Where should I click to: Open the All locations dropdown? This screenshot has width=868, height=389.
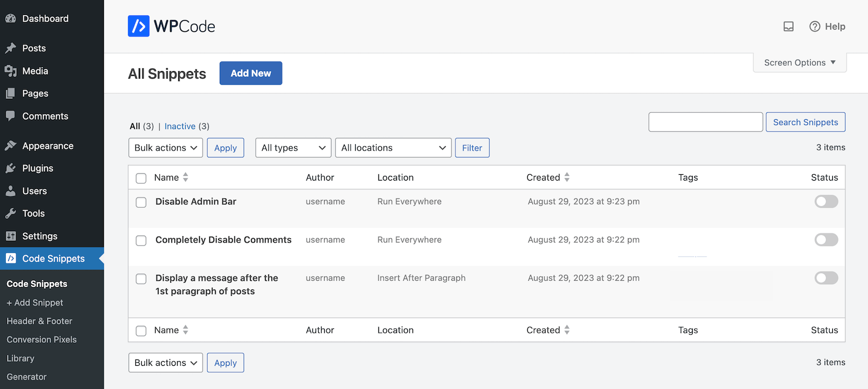point(393,148)
